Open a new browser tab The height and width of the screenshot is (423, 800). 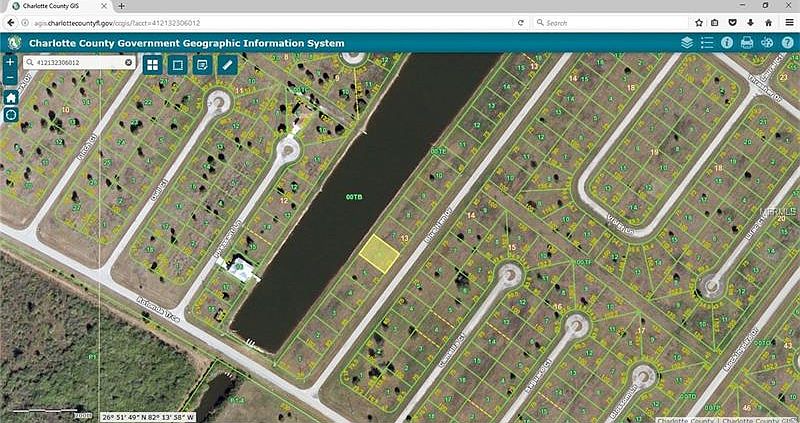[x=122, y=6]
